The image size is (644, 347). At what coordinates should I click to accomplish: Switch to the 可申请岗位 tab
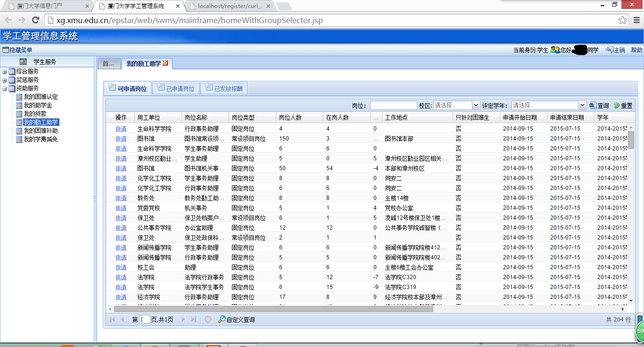click(x=127, y=88)
